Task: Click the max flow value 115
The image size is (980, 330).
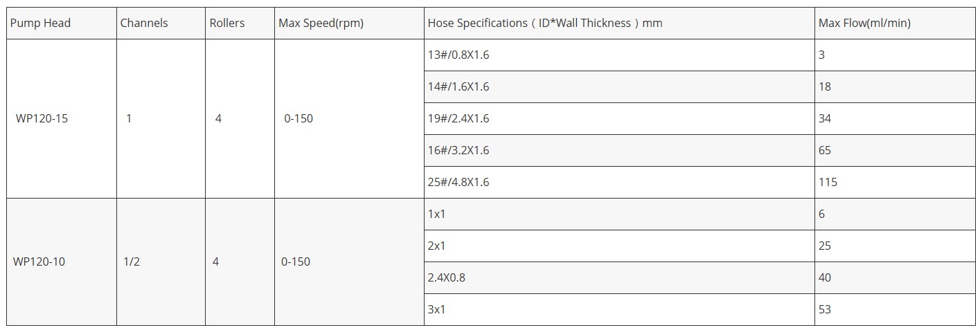Action: pyautogui.click(x=828, y=182)
